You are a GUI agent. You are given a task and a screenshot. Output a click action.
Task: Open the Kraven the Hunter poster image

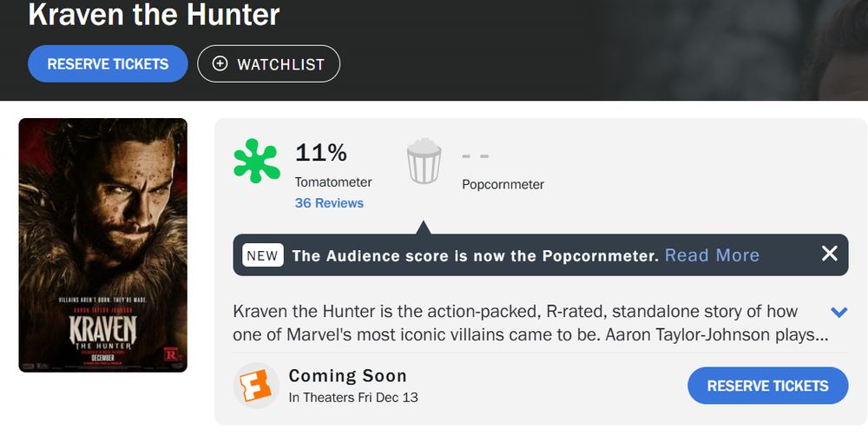(103, 245)
